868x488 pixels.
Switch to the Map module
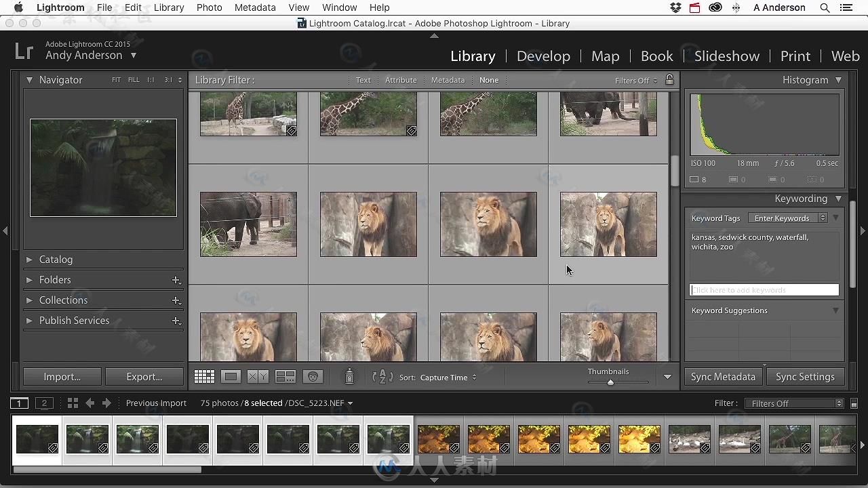pyautogui.click(x=605, y=56)
